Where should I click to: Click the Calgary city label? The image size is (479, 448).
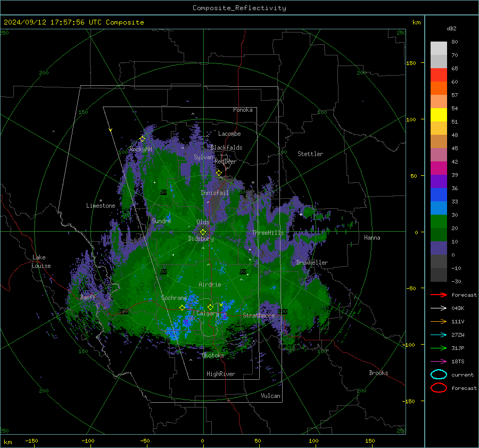click(208, 313)
